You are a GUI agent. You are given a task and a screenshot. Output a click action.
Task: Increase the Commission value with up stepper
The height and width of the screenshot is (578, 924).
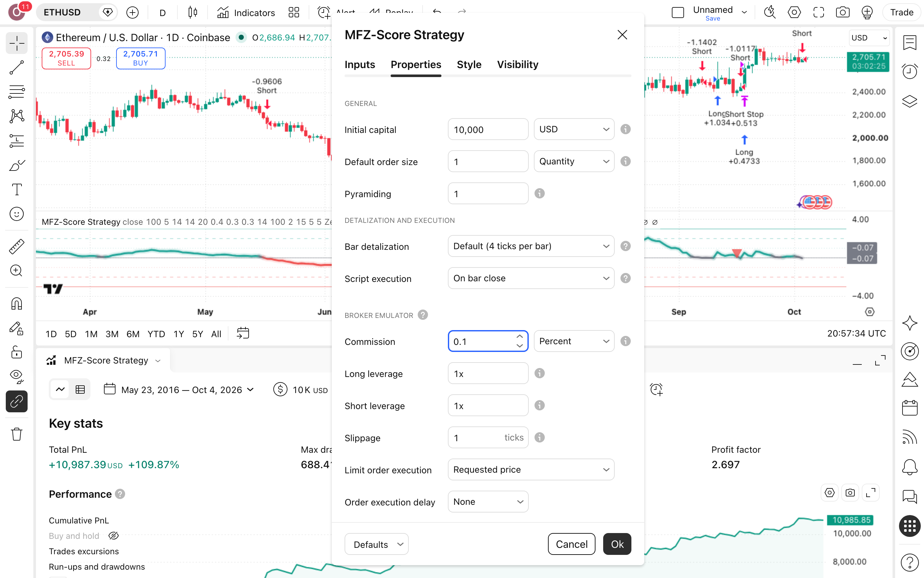[519, 337]
